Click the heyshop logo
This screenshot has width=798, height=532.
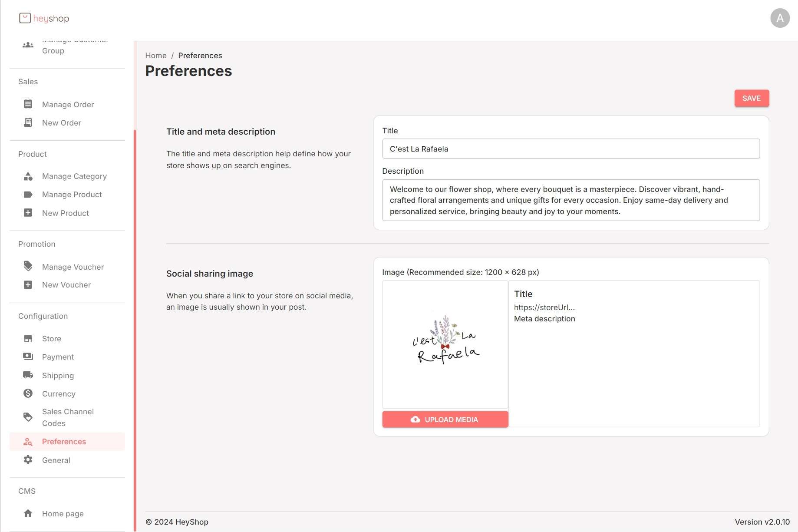tap(44, 18)
